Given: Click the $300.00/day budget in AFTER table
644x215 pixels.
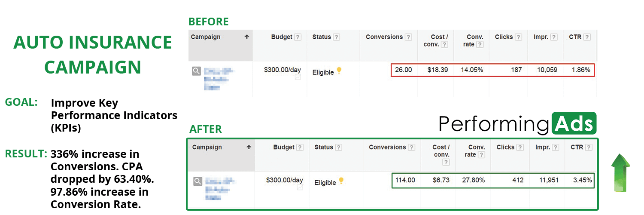Looking at the screenshot, I should (x=285, y=180).
